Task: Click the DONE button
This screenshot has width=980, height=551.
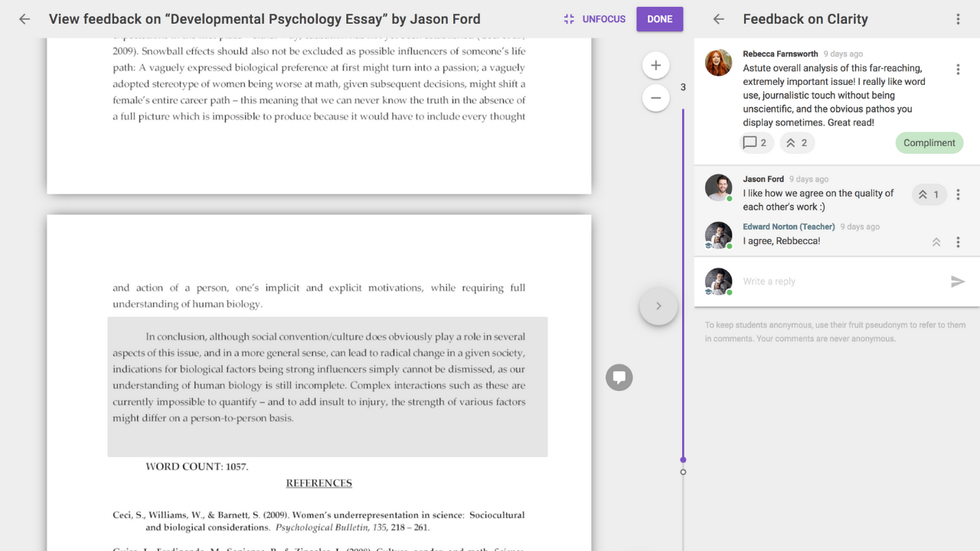Action: pos(659,19)
